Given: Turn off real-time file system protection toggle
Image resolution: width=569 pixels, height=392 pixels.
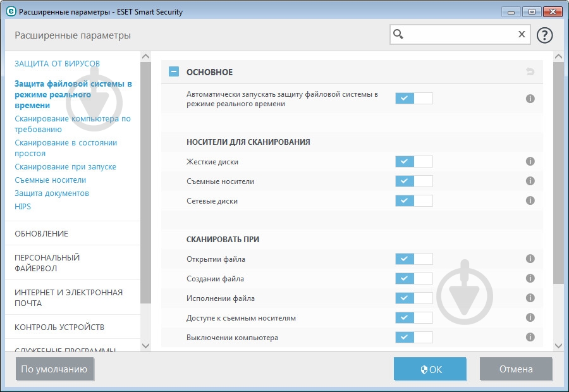Looking at the screenshot, I should [414, 98].
